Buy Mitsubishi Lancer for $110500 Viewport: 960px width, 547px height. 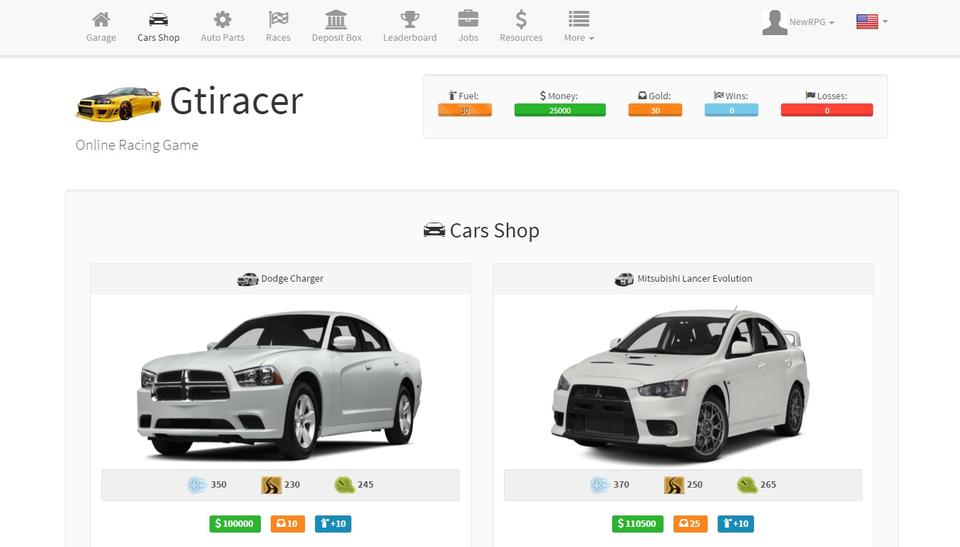coord(637,524)
